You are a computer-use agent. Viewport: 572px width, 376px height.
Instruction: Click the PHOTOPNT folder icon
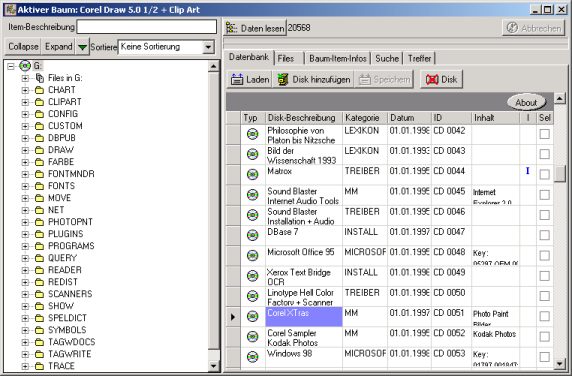[39, 222]
